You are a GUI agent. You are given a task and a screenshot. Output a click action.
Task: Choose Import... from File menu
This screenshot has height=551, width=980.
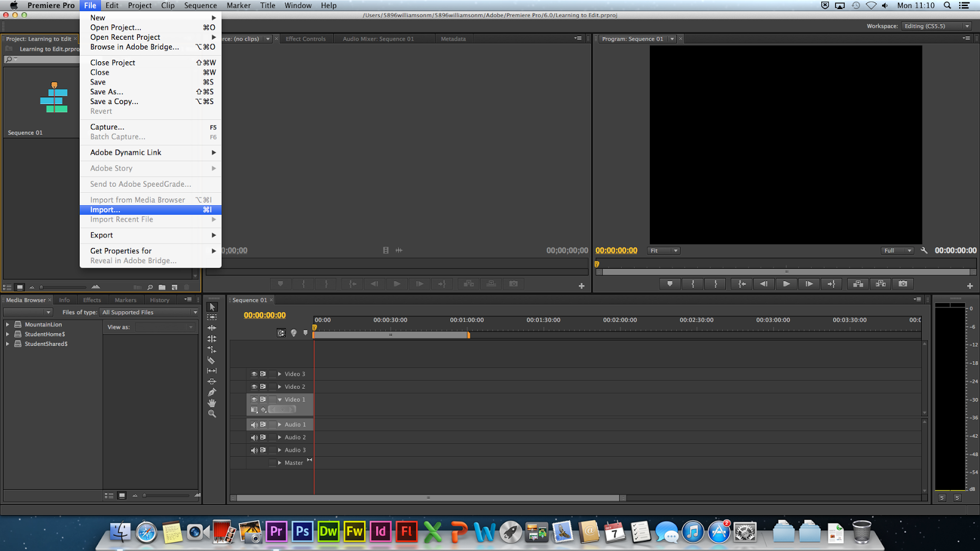(151, 210)
